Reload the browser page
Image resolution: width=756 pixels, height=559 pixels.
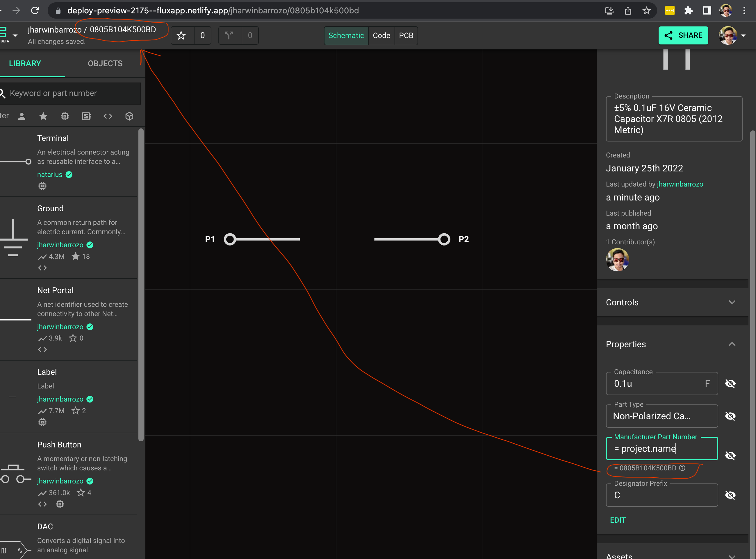coord(35,10)
